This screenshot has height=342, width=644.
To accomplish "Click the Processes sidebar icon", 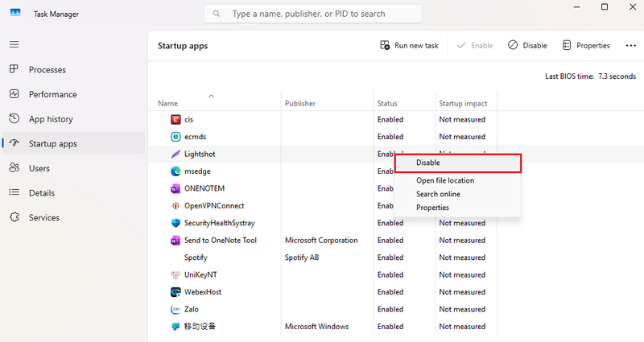I will [x=14, y=69].
